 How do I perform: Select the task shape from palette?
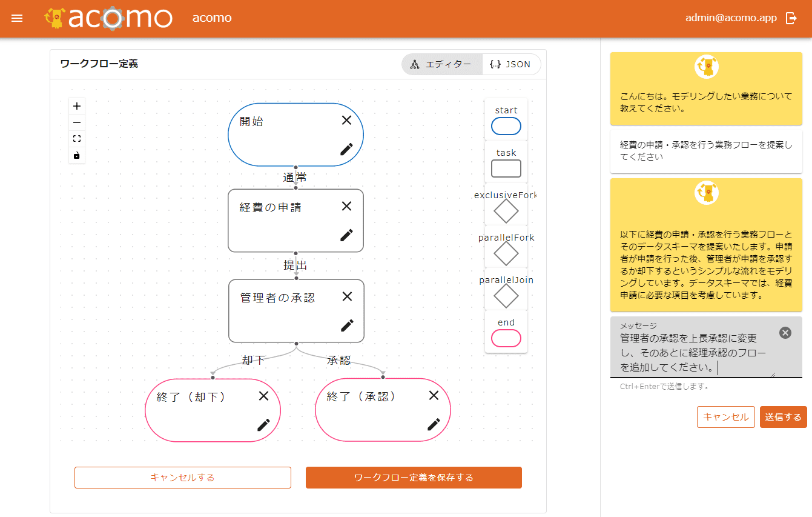point(506,168)
